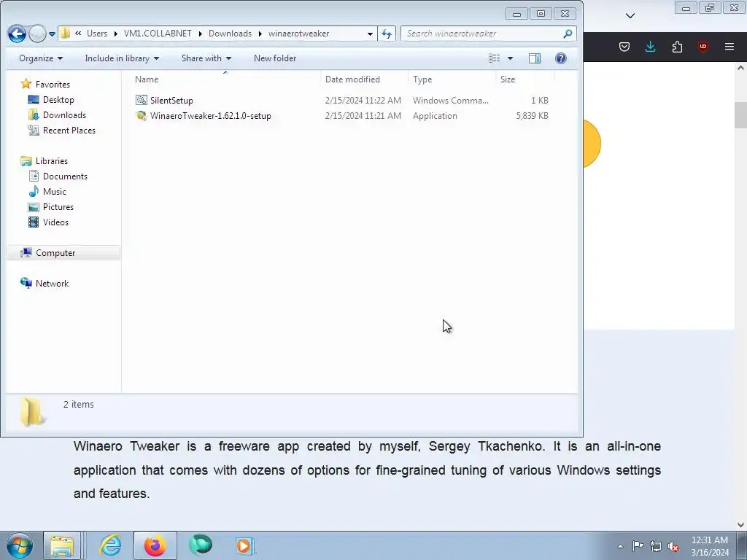
Task: Click the Music note icon
Action: click(34, 192)
